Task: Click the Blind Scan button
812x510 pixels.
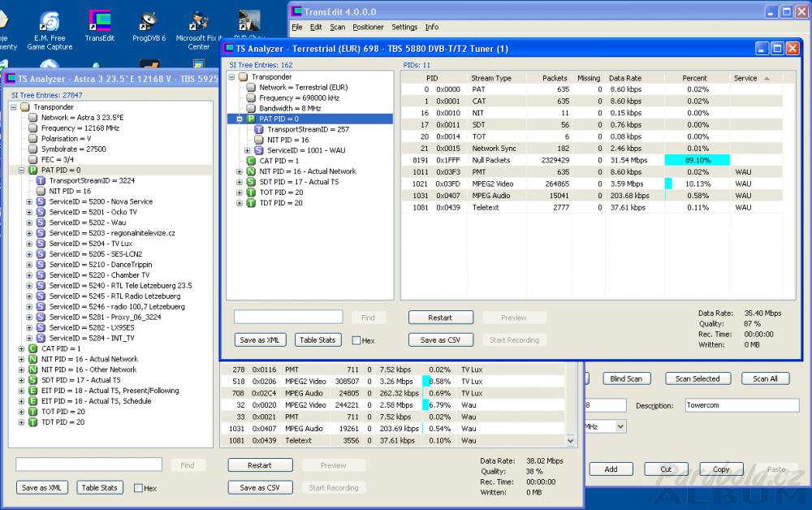Action: point(626,378)
